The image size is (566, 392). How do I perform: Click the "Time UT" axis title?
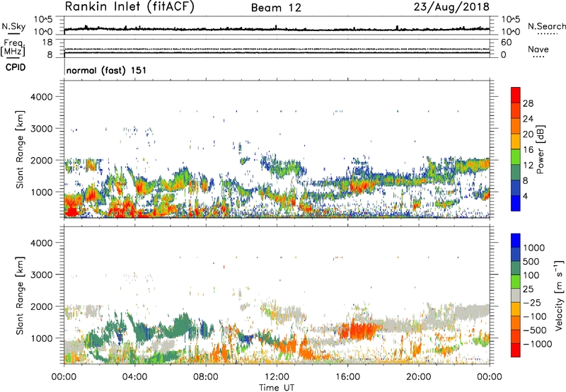tap(277, 388)
